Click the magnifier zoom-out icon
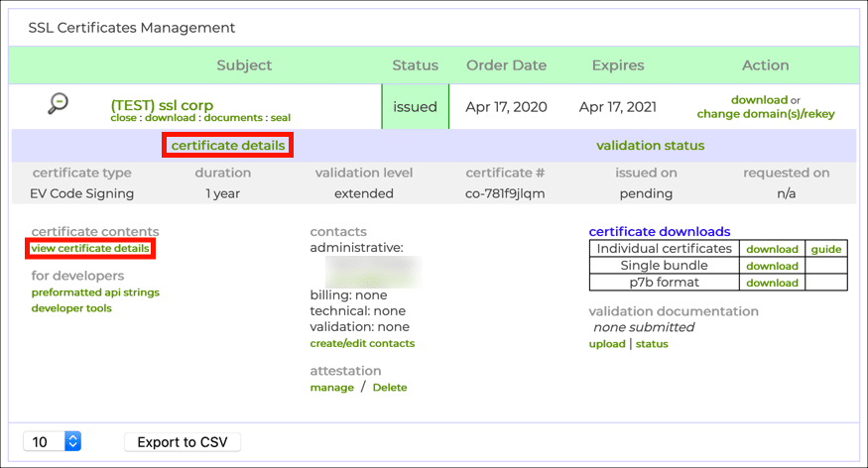The image size is (868, 468). tap(59, 104)
